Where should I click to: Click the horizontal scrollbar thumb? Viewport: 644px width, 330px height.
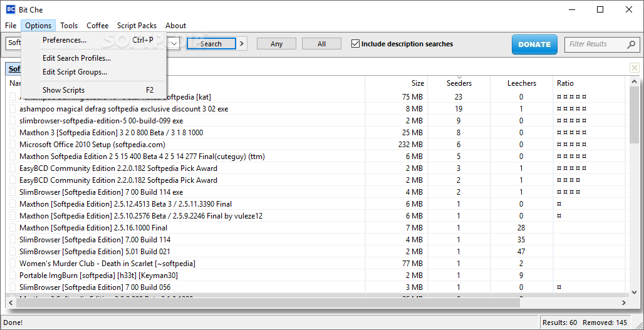(268, 303)
